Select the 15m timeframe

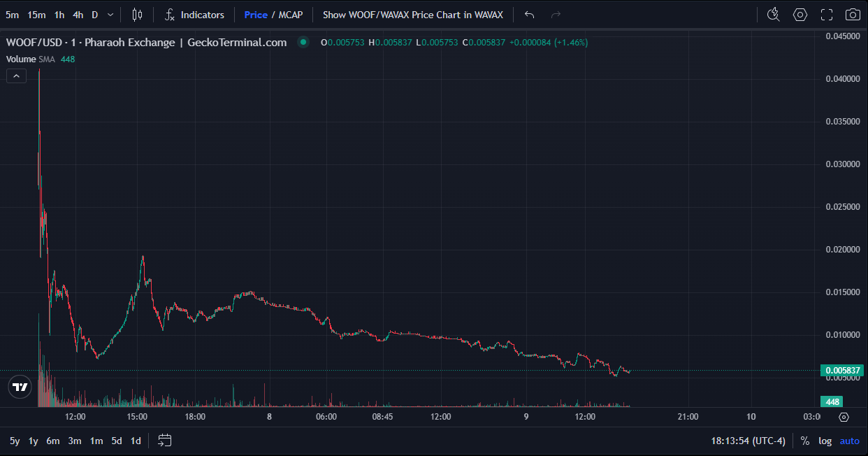[x=36, y=15]
